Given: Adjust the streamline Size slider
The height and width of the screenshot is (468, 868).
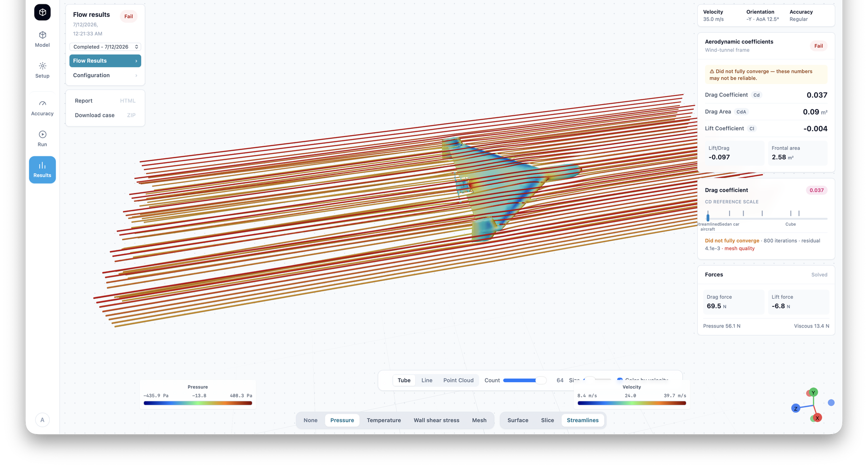Looking at the screenshot, I should pyautogui.click(x=597, y=380).
